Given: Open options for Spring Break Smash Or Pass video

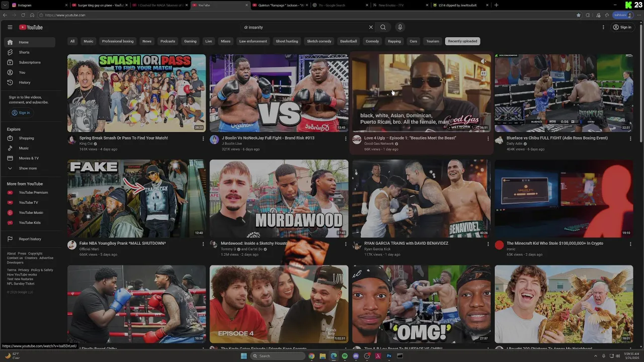Looking at the screenshot, I should (203, 139).
